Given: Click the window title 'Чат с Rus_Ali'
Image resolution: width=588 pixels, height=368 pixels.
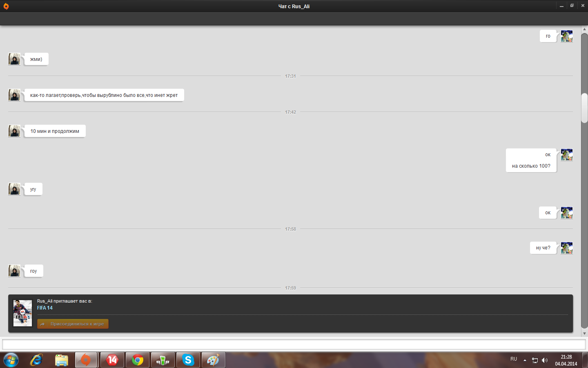Looking at the screenshot, I should pos(294,6).
